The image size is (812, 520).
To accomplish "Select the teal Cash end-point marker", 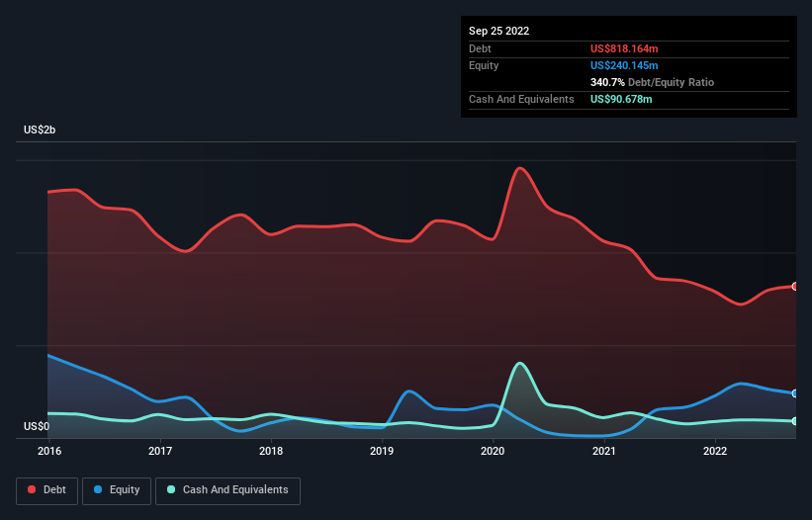I will coord(795,421).
